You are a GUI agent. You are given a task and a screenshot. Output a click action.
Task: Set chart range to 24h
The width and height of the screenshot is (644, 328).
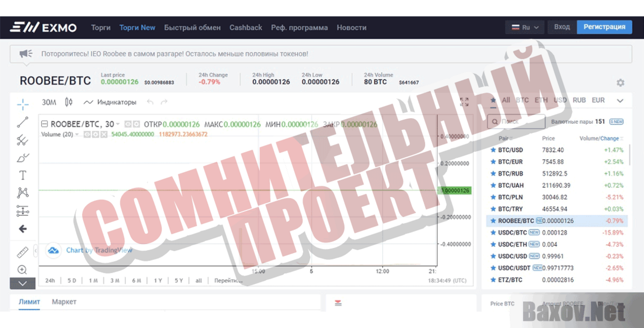[x=50, y=281]
